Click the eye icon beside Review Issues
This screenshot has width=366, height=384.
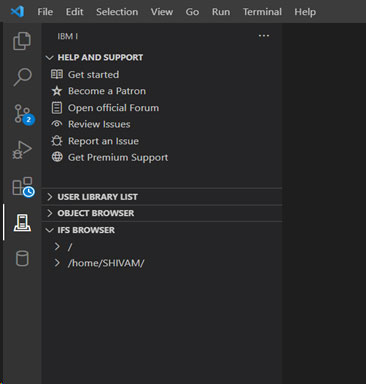pos(57,124)
